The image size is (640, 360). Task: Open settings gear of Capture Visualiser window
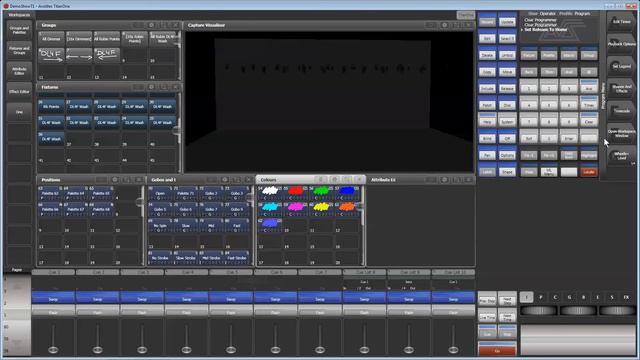[x=444, y=25]
